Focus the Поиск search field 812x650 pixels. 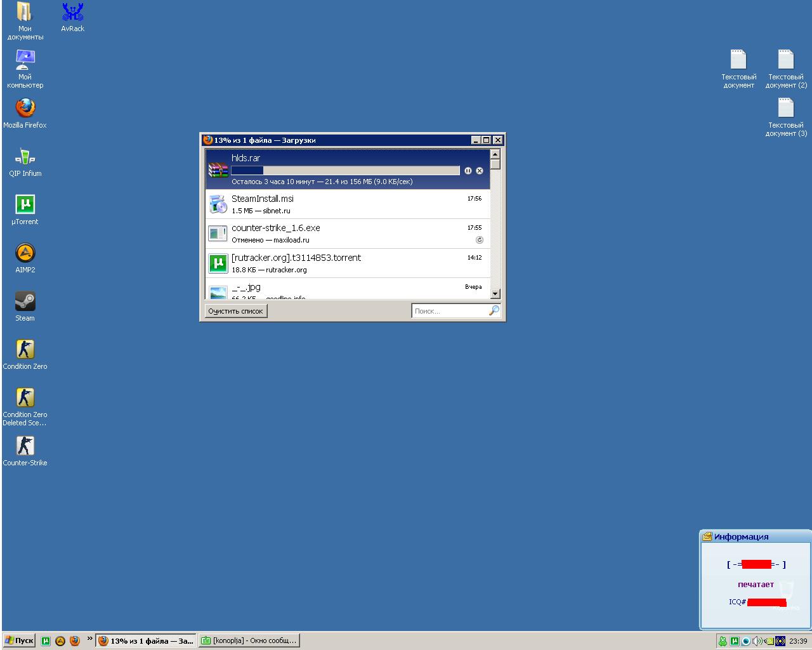449,311
